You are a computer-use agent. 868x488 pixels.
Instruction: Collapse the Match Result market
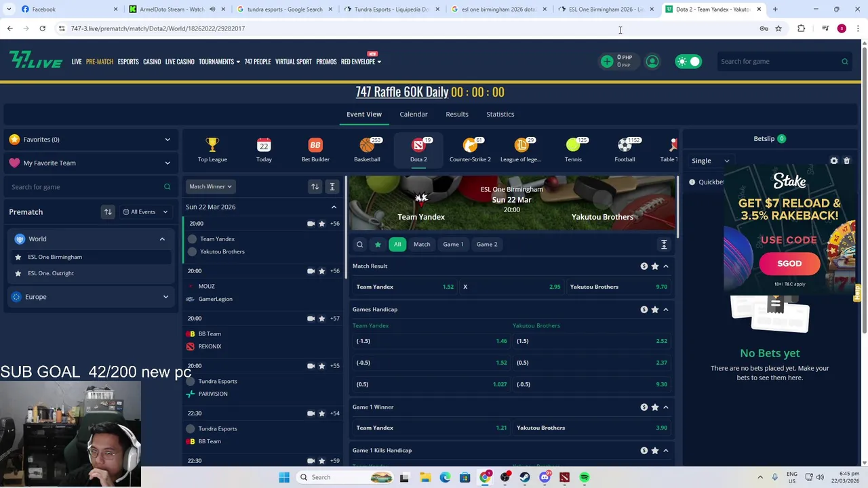point(665,266)
